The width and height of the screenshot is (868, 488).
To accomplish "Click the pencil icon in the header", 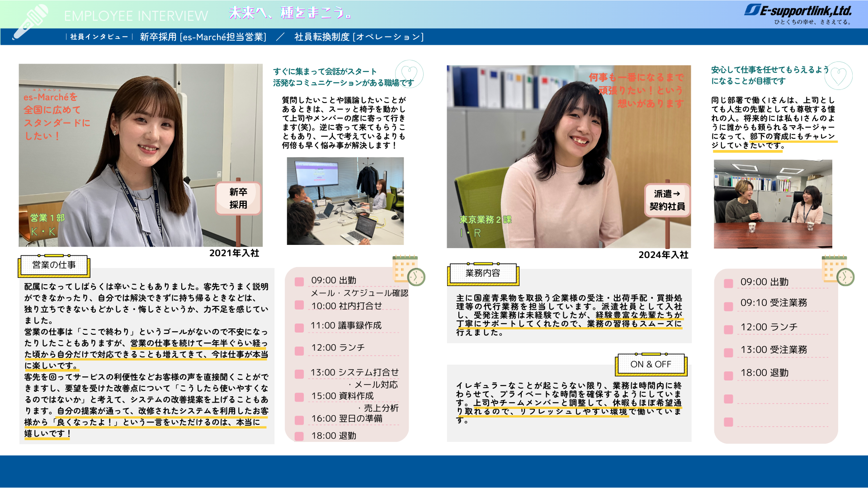I will click(x=30, y=22).
